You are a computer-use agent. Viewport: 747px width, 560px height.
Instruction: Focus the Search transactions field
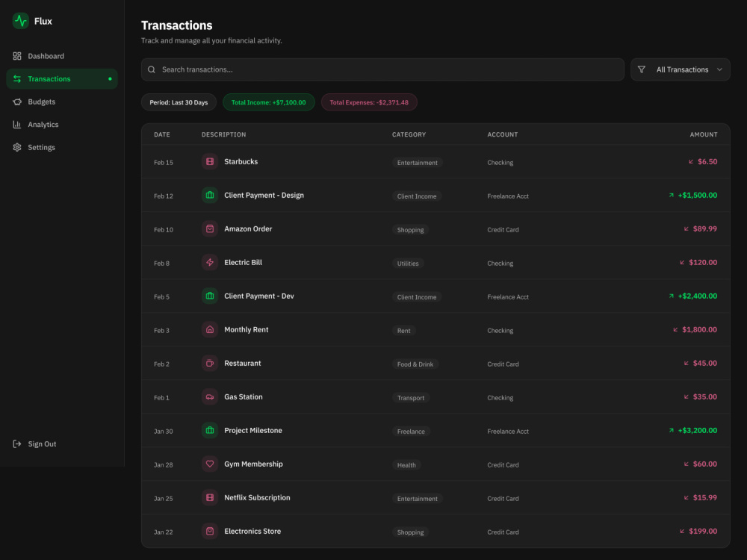[x=382, y=69]
